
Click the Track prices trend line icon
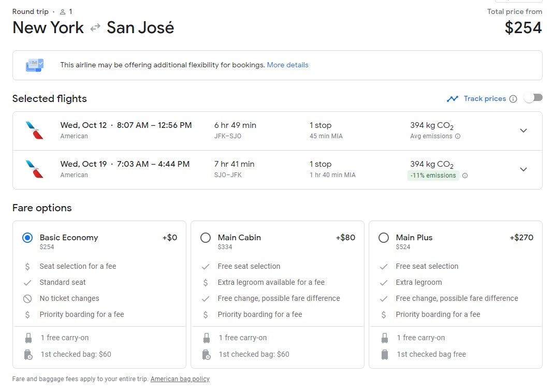(453, 99)
